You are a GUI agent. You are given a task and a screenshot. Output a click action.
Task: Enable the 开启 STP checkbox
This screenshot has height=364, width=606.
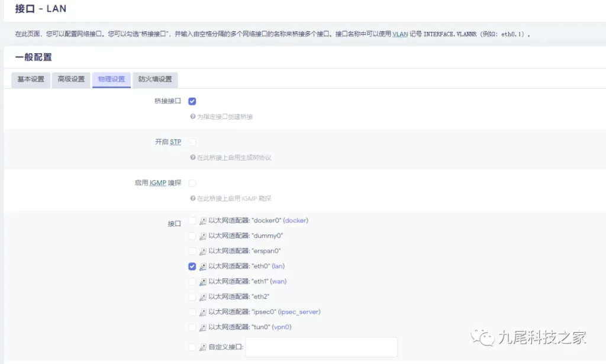[192, 142]
